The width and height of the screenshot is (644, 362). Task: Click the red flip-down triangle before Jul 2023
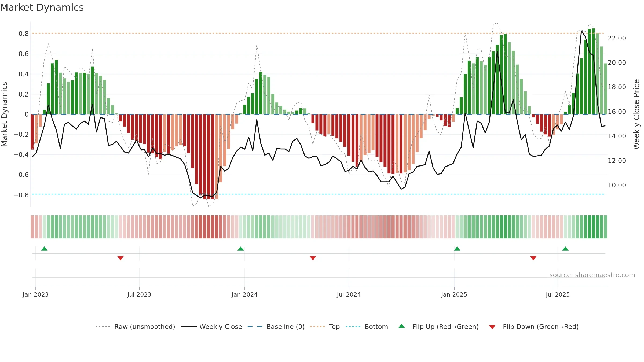[120, 258]
